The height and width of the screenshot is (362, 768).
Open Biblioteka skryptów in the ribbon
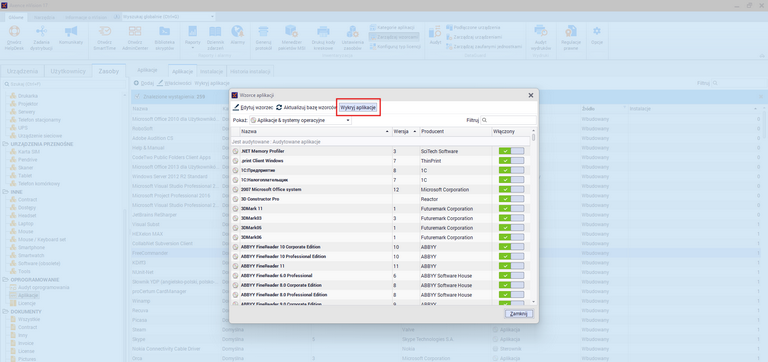point(165,38)
